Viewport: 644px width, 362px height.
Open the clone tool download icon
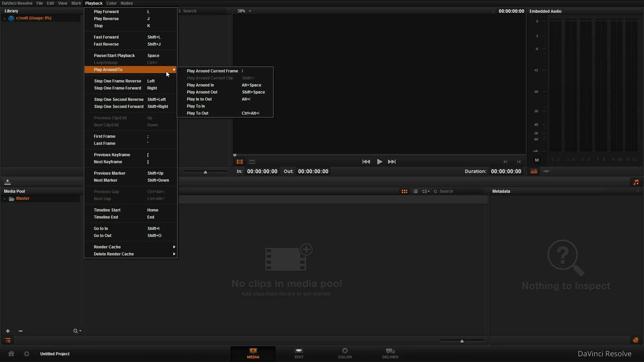(7, 182)
